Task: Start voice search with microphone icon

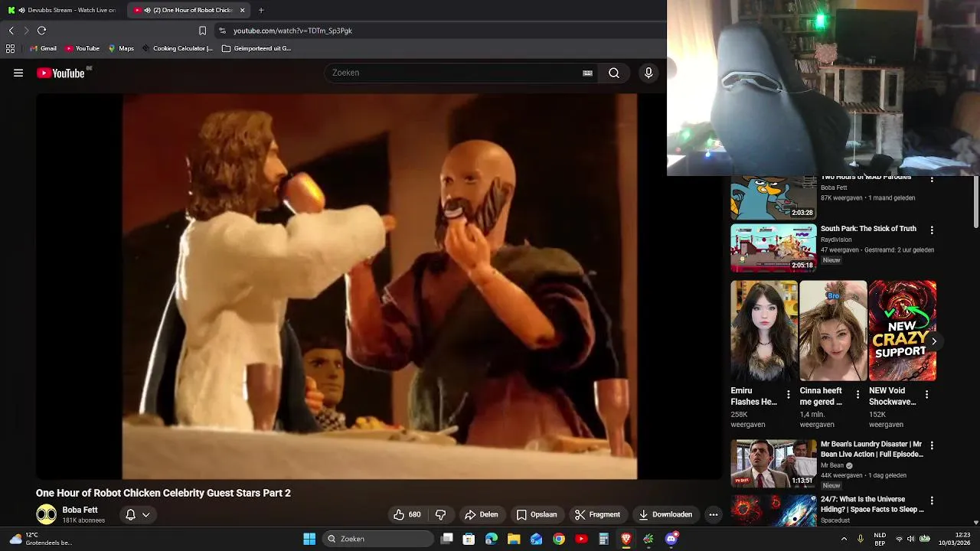Action: (x=648, y=73)
